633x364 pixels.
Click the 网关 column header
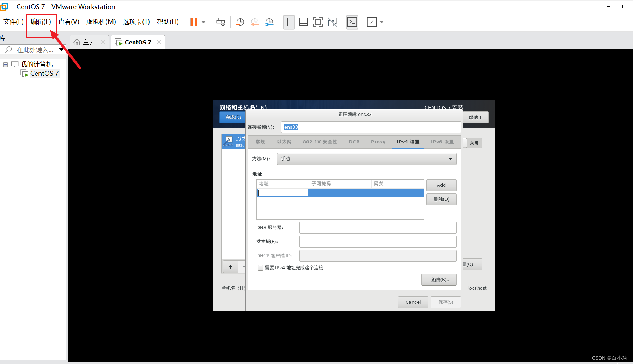click(x=397, y=184)
